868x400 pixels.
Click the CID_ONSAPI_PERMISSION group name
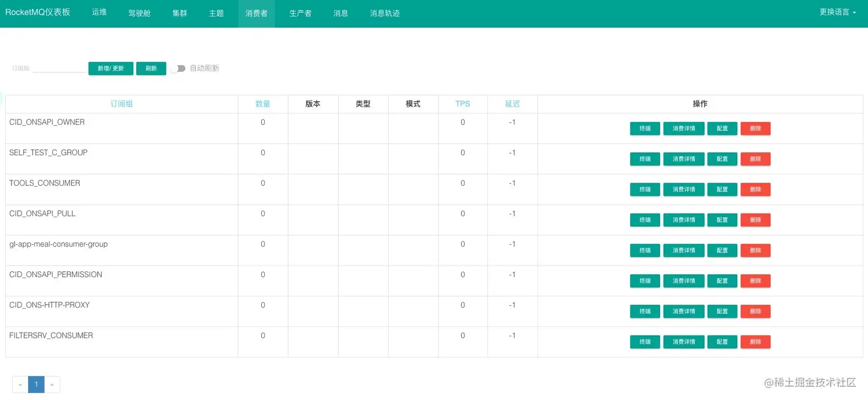[56, 275]
